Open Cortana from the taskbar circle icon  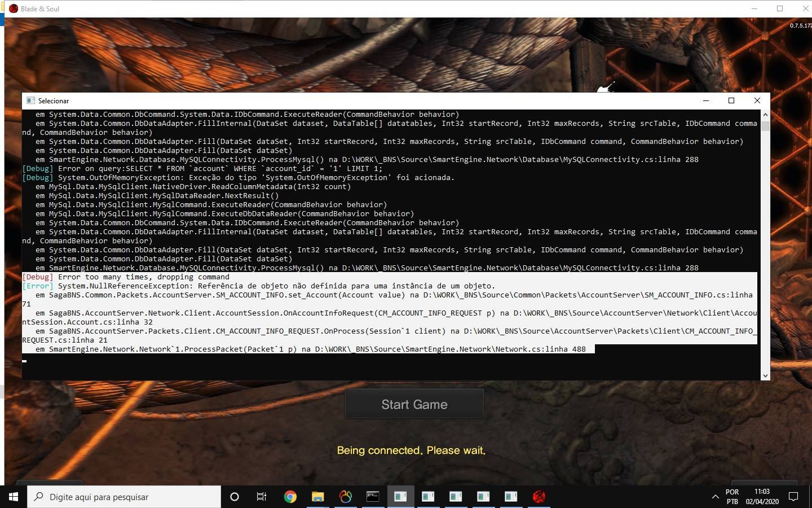(x=235, y=497)
